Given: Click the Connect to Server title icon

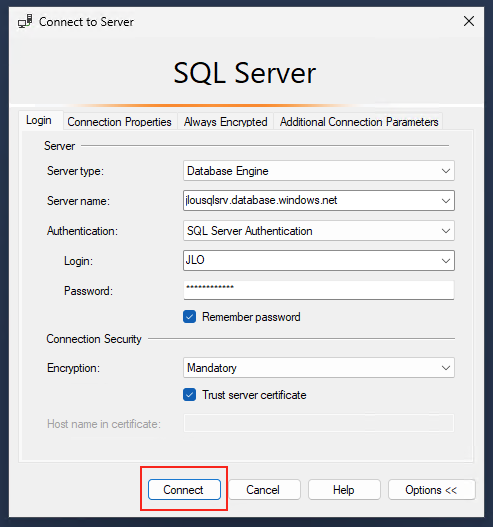Looking at the screenshot, I should coord(25,21).
